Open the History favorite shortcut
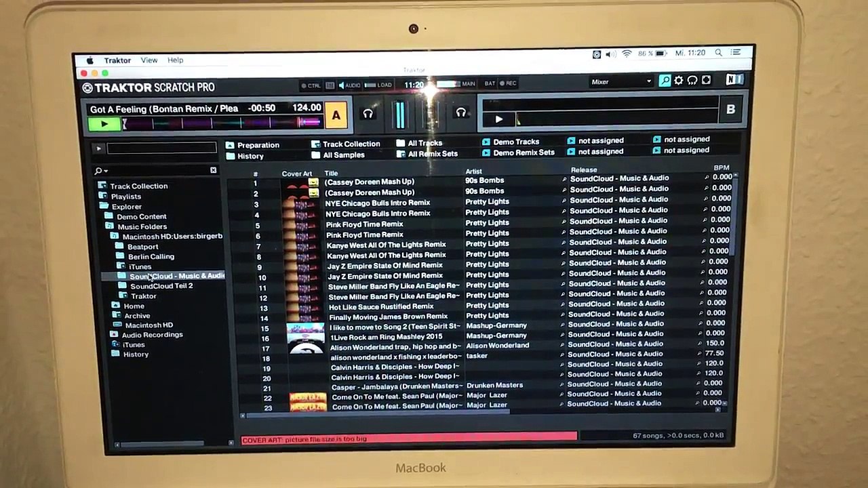 [x=245, y=156]
